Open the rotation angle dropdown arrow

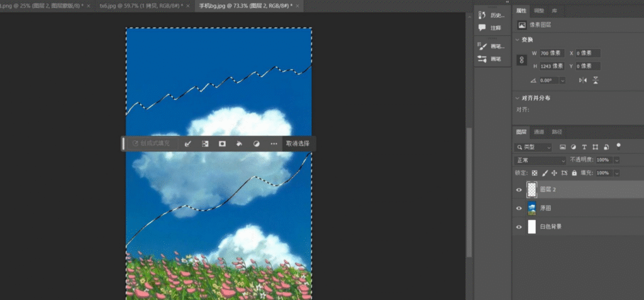tap(562, 81)
